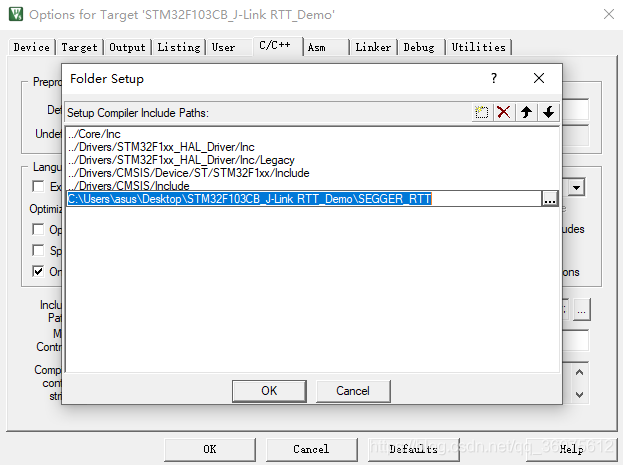This screenshot has width=623, height=465.
Task: Click the SEGGER_RTT path edit field
Action: (304, 199)
